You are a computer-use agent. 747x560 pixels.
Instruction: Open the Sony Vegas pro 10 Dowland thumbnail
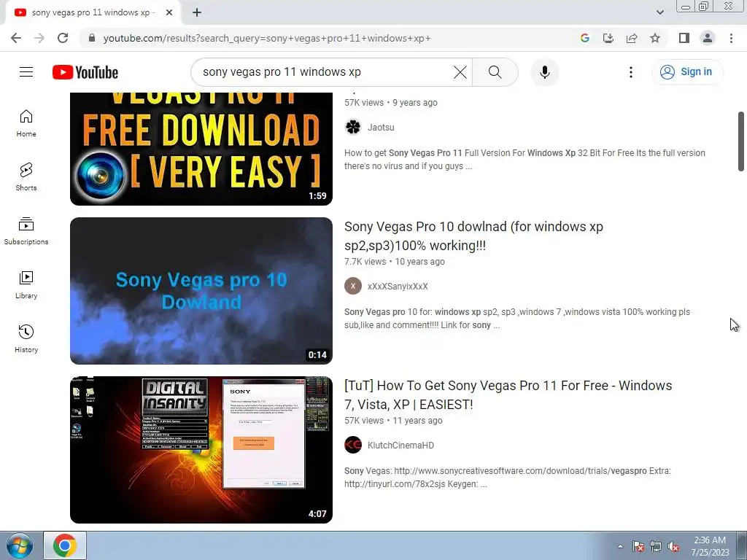pos(201,291)
